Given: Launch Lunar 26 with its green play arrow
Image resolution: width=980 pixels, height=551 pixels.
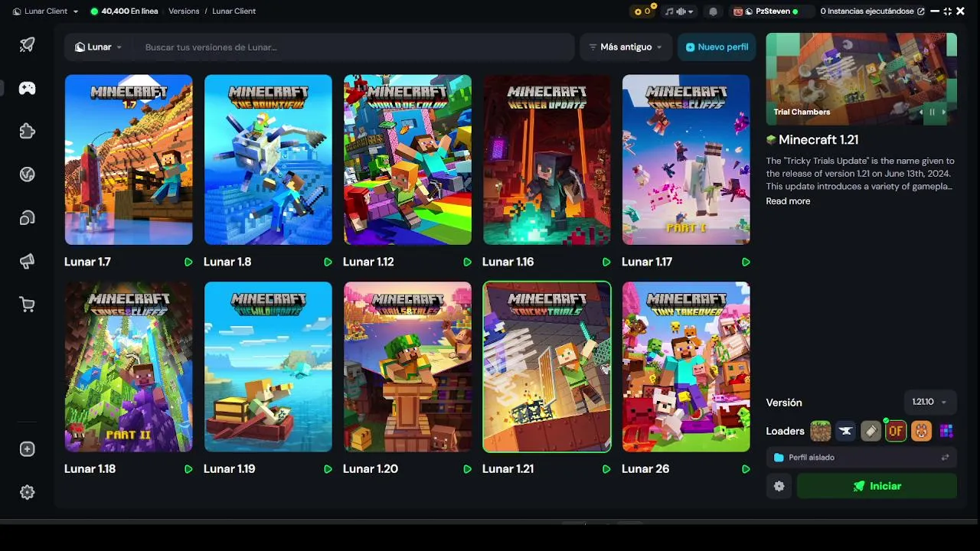Looking at the screenshot, I should 746,468.
